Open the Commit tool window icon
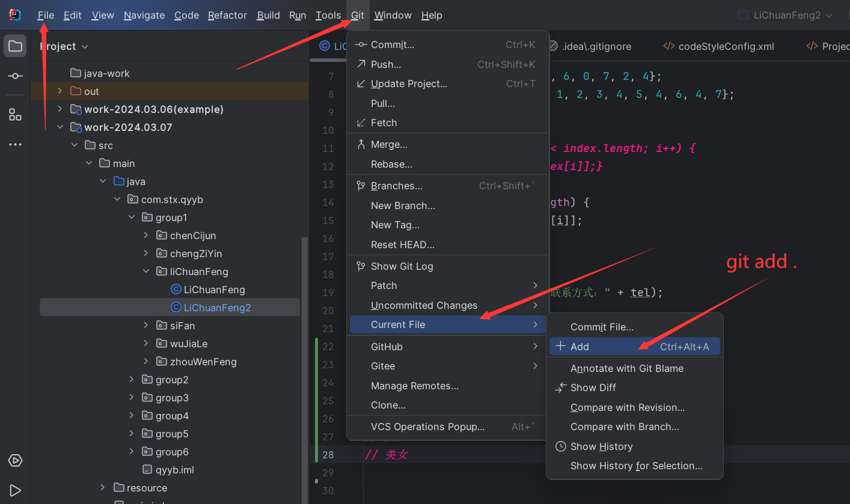 [x=15, y=76]
